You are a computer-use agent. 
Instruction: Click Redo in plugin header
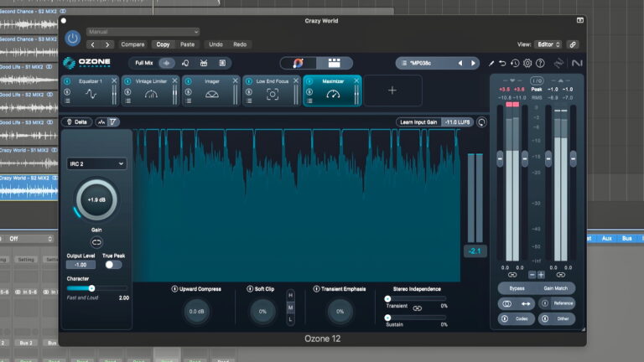coord(240,44)
